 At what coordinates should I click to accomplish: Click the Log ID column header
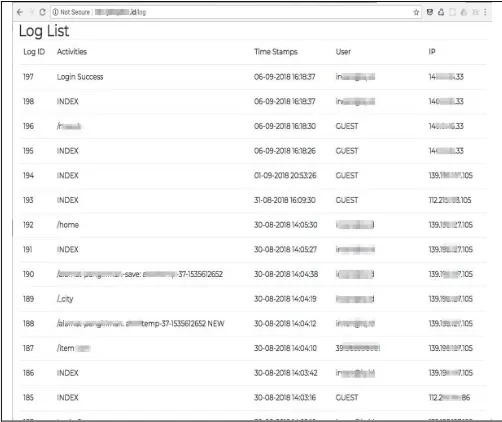point(34,52)
